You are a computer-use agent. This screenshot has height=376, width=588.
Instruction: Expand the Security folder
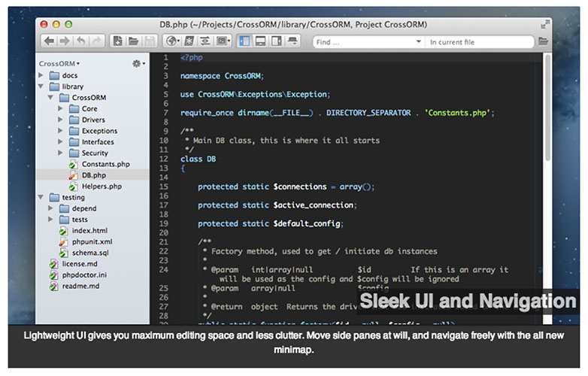tap(60, 153)
